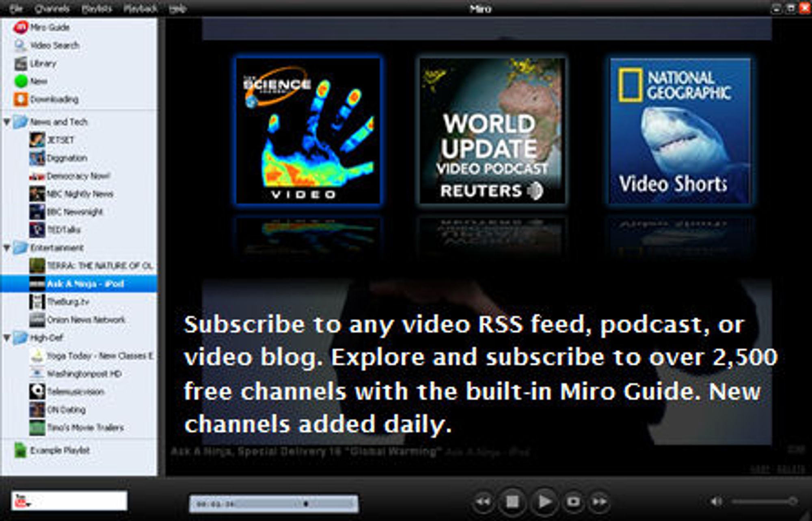Open the Playback menu

140,9
